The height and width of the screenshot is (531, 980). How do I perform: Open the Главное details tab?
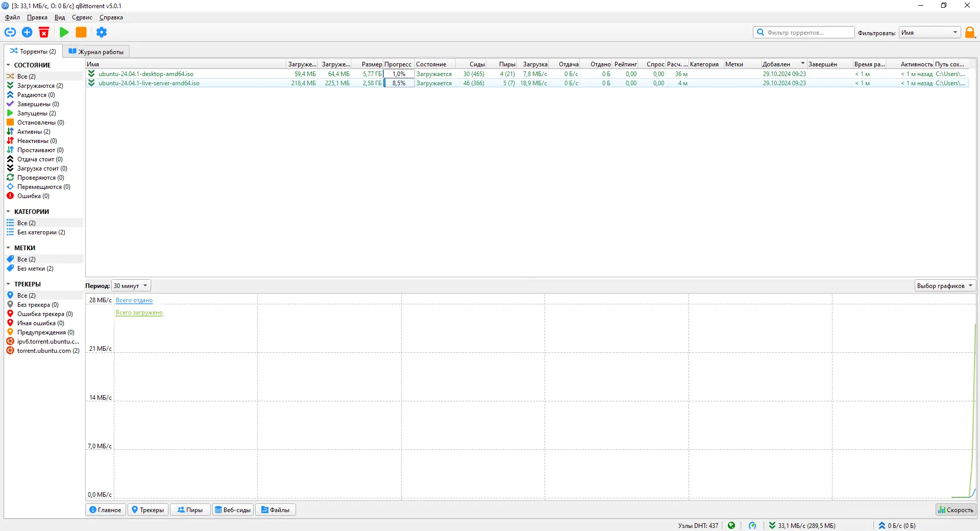click(106, 510)
